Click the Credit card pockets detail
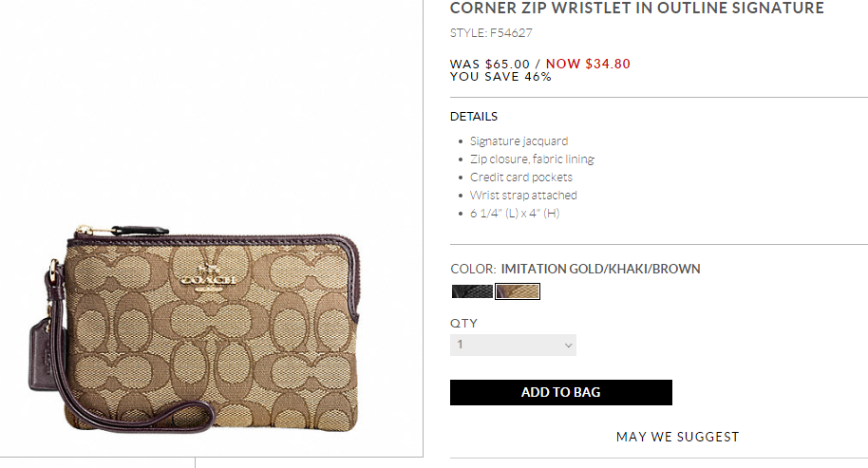 tap(521, 178)
